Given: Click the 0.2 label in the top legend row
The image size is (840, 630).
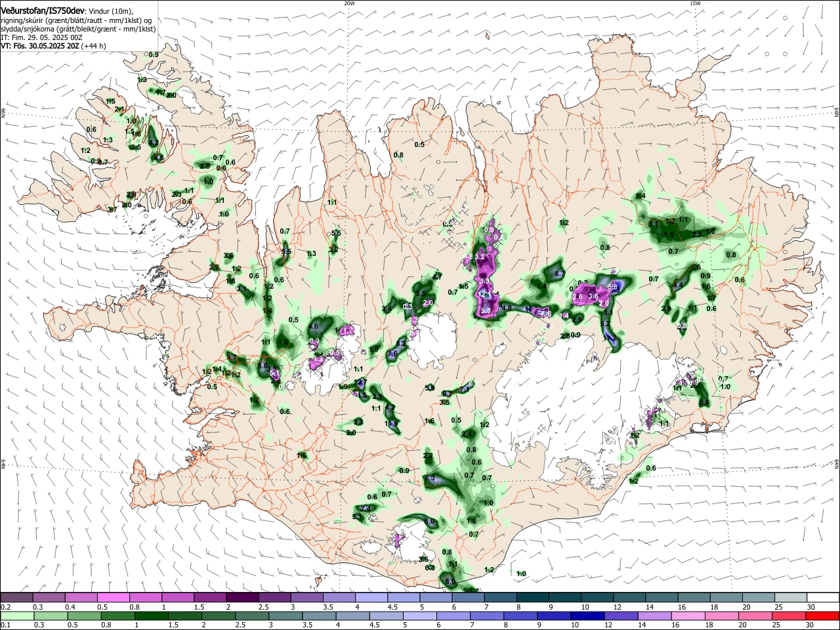Looking at the screenshot, I should (5, 607).
